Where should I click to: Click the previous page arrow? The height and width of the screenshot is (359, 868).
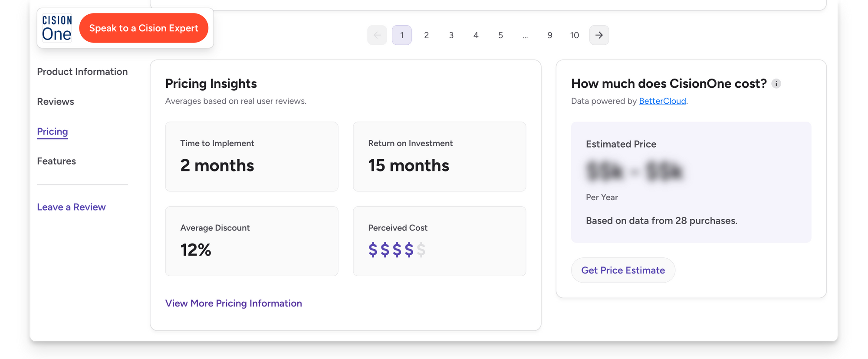click(x=377, y=35)
